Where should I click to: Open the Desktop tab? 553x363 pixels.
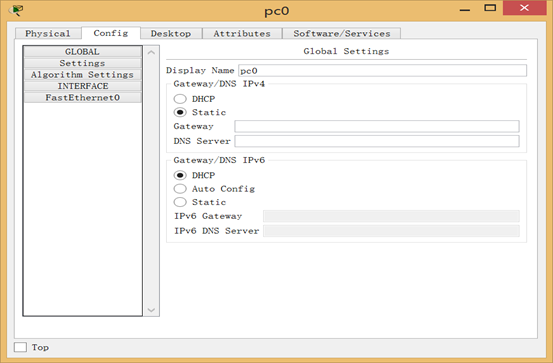pyautogui.click(x=171, y=34)
